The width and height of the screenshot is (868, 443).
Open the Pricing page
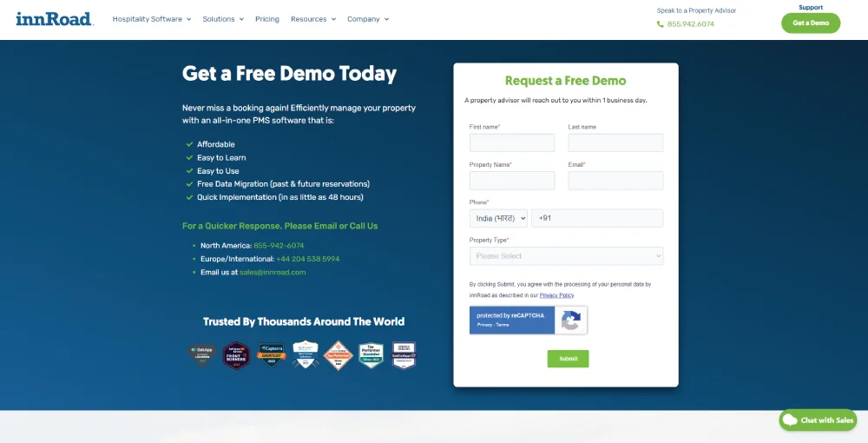point(266,19)
